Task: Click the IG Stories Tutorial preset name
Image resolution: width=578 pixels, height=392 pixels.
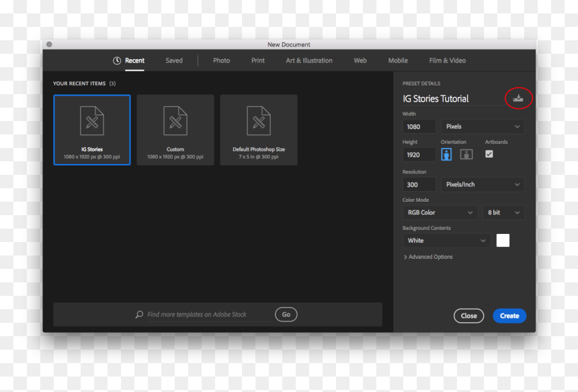Action: pos(436,98)
